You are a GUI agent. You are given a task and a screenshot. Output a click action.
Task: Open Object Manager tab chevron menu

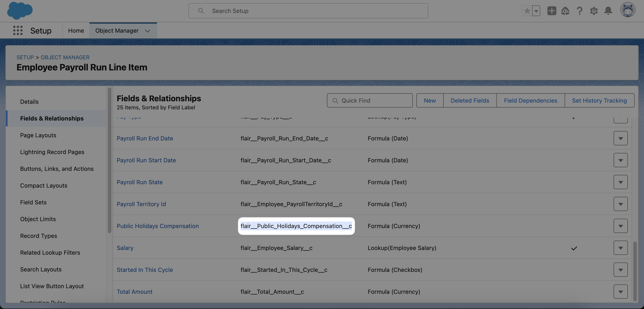148,31
